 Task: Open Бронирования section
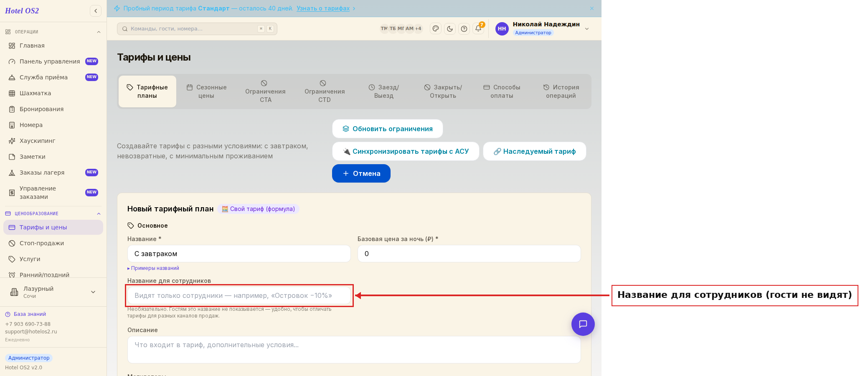coord(53,109)
